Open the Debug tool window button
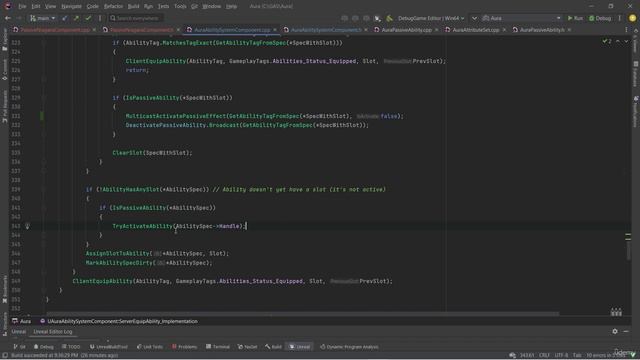 click(44, 347)
